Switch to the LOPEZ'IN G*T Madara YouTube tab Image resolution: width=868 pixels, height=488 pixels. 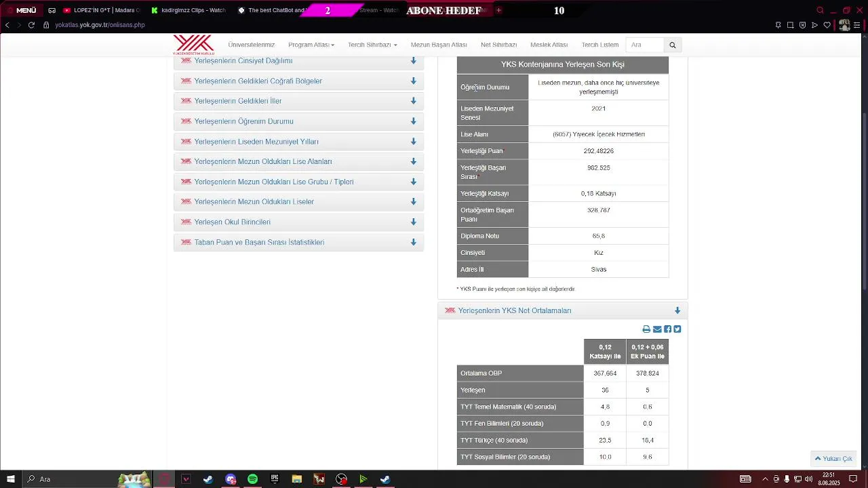pyautogui.click(x=101, y=10)
